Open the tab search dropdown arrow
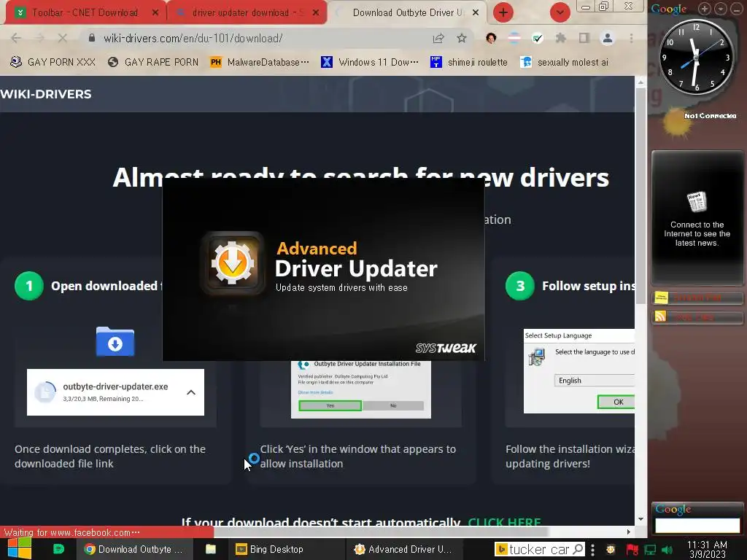The image size is (747, 560). 560,12
